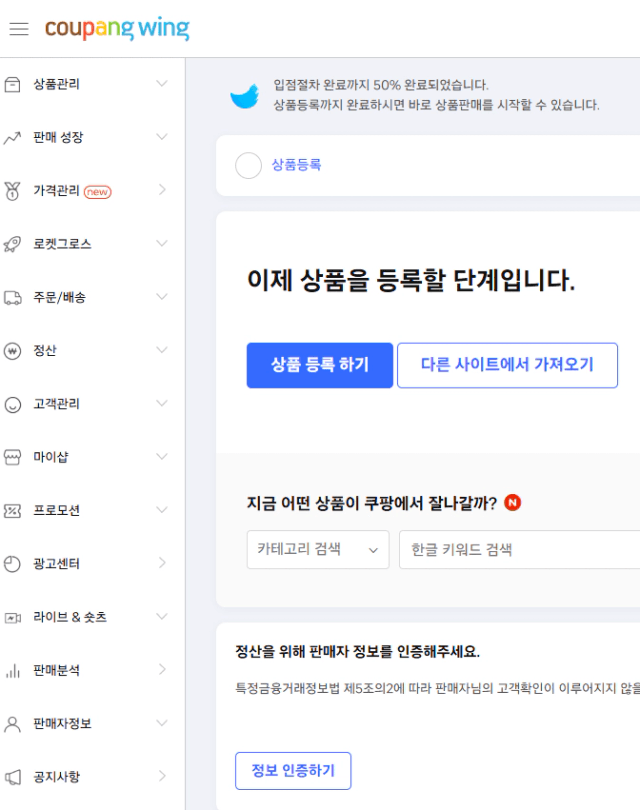Image resolution: width=640 pixels, height=810 pixels.
Task: Open the 광고센터 arrow
Action: coord(162,563)
